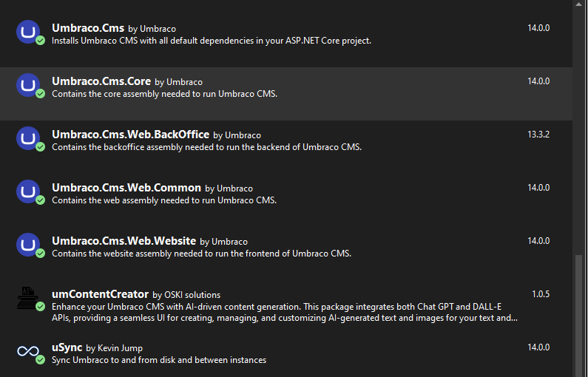Select the Umbraco.Cms.Core package name
This screenshot has width=588, height=377.
[101, 81]
